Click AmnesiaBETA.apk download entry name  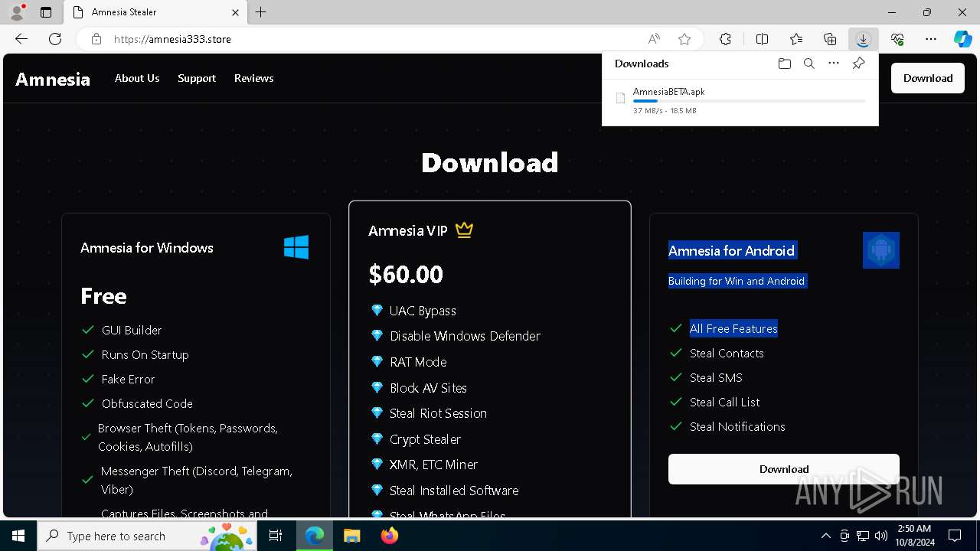coord(668,91)
